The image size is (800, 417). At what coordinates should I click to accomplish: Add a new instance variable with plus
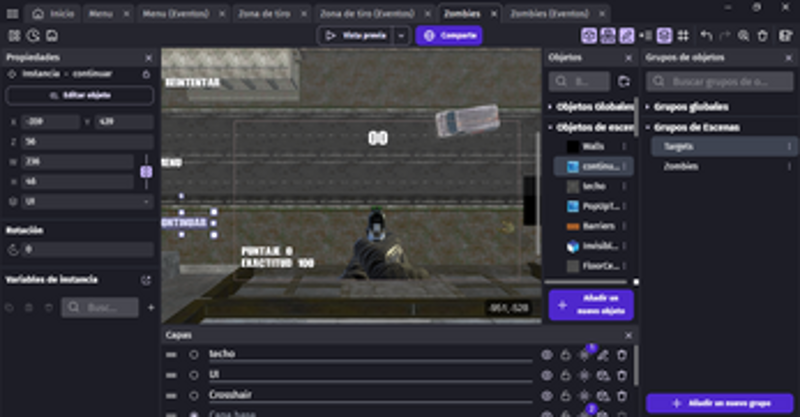pos(151,307)
